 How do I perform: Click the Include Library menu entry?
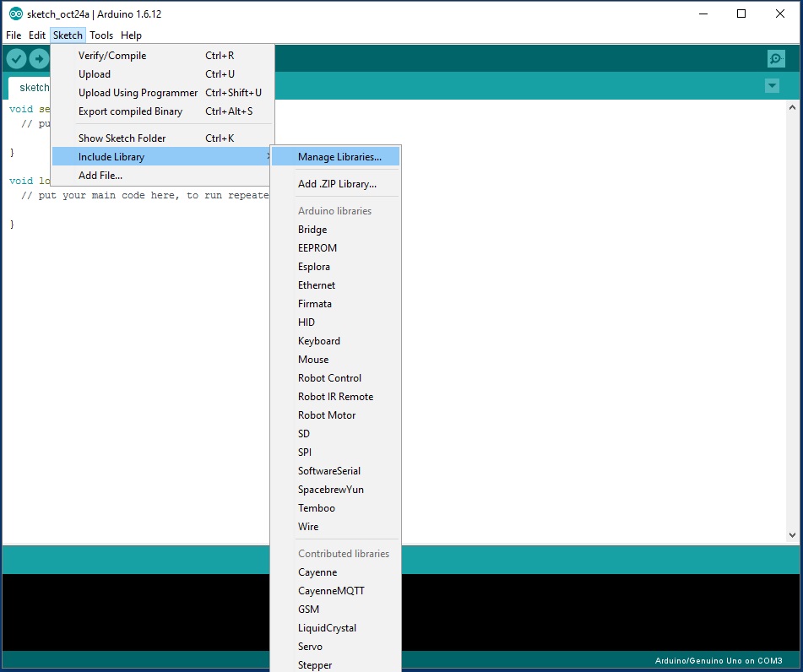click(x=162, y=156)
